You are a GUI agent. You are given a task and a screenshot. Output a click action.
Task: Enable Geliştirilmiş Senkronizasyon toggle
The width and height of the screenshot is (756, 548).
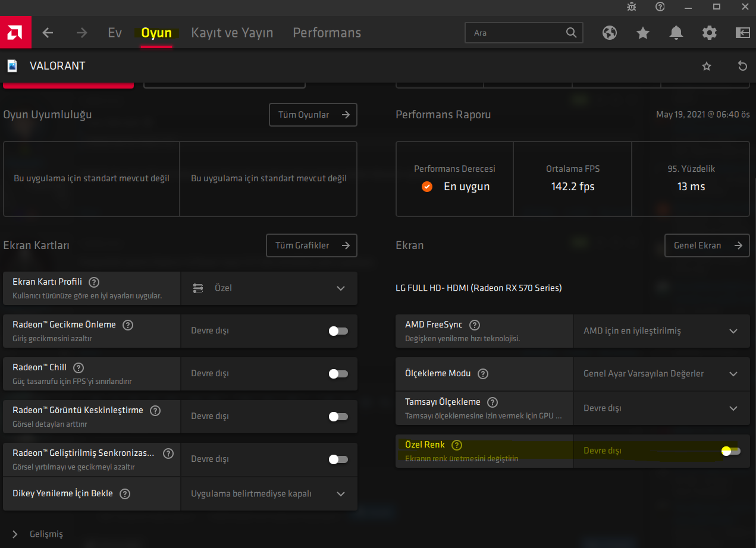point(338,459)
